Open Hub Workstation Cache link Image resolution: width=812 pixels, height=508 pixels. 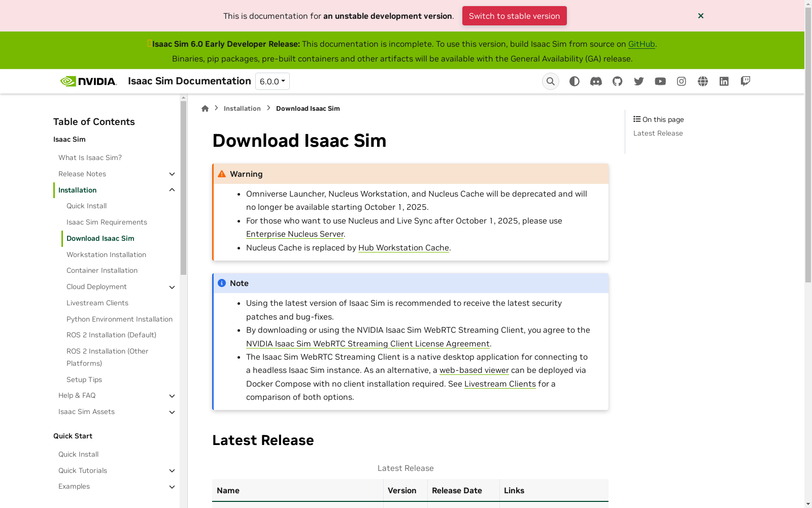(403, 248)
